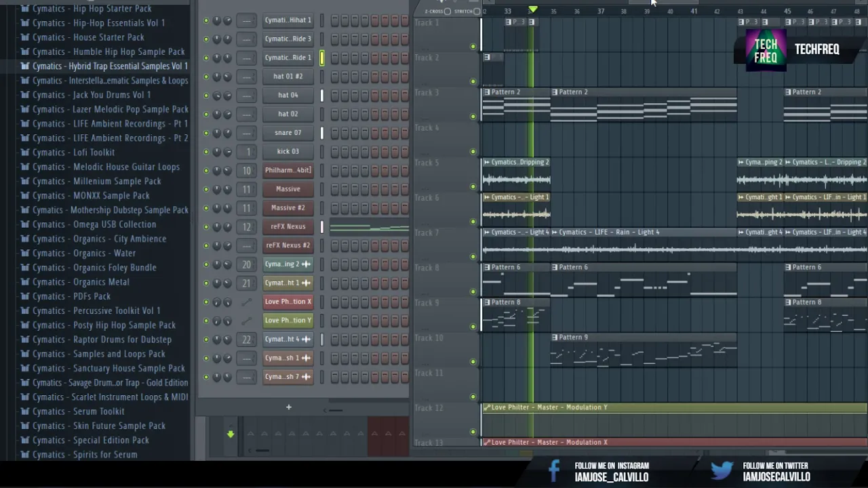The image size is (868, 488).
Task: Open mixer track selector of Cyma..ing 2
Action: (x=247, y=264)
